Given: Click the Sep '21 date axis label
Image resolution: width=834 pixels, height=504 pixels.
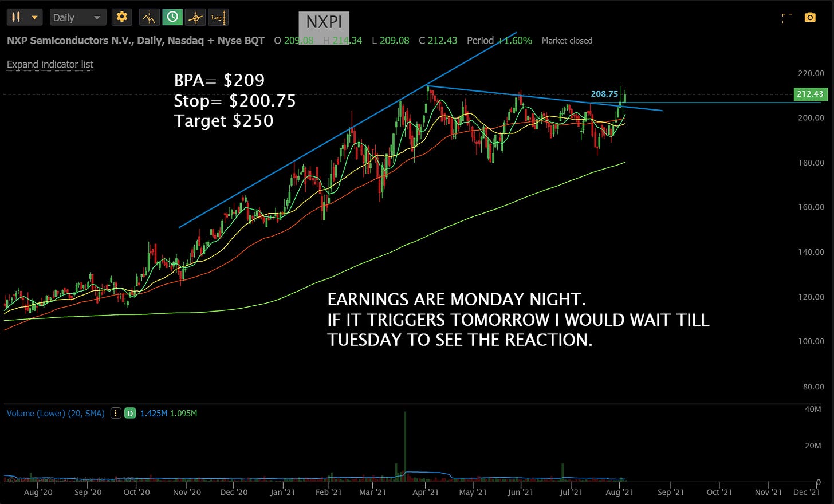Looking at the screenshot, I should coord(671,492).
